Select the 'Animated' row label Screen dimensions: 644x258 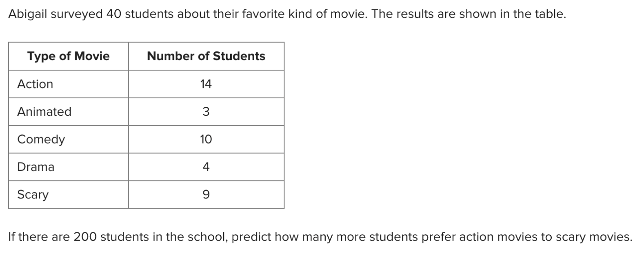coord(44,111)
